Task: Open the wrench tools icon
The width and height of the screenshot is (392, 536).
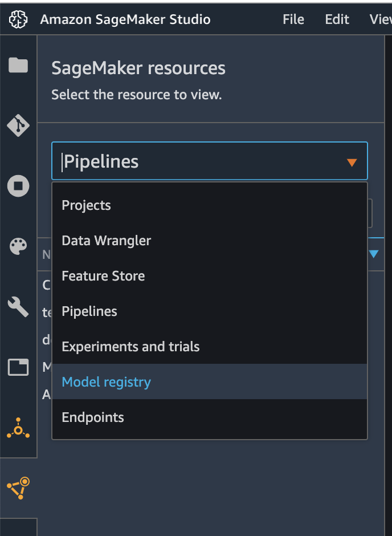Action: tap(18, 307)
